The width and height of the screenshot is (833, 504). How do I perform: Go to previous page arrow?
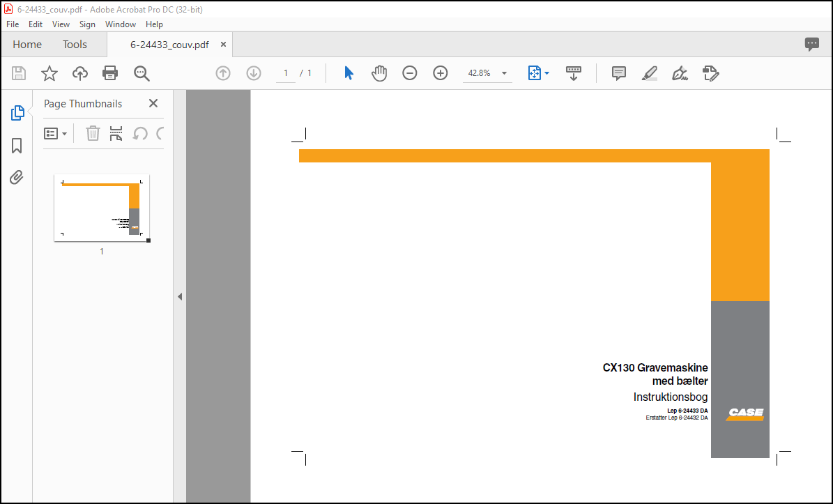[x=223, y=73]
